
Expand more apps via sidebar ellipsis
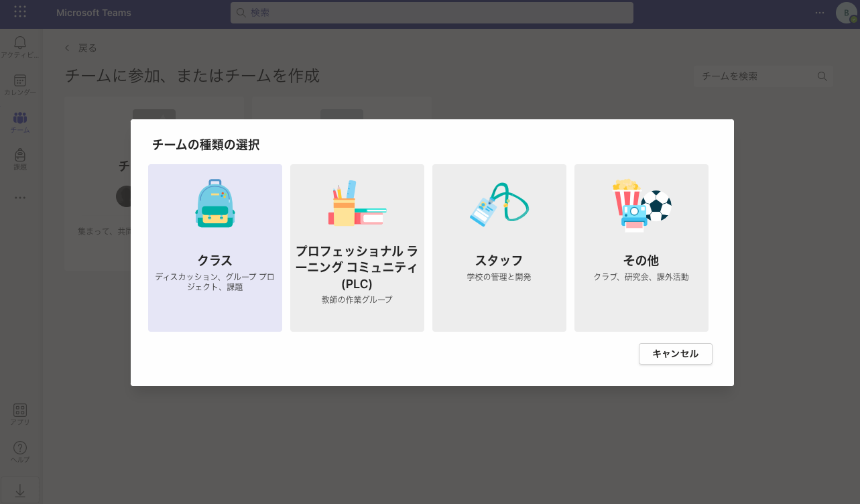[x=19, y=196]
